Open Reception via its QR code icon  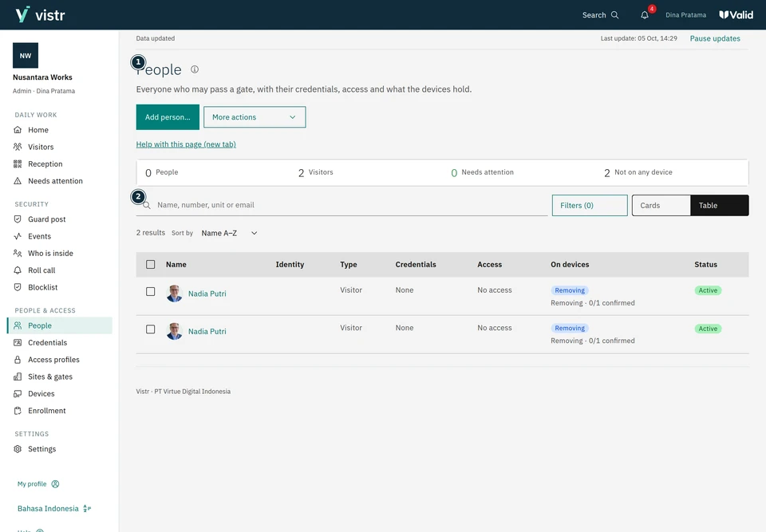point(18,164)
